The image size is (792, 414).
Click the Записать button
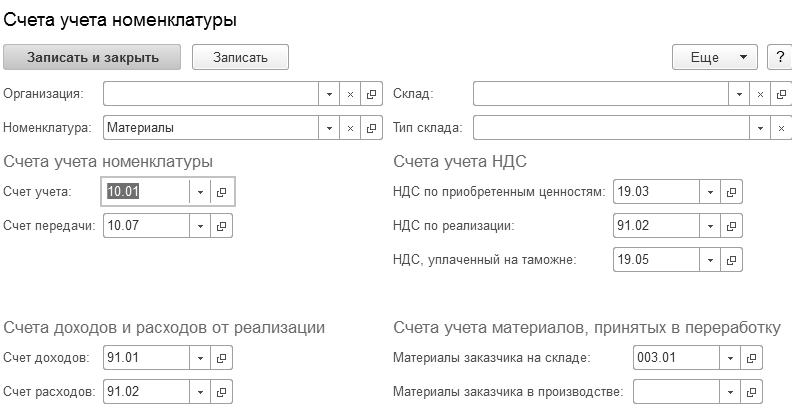240,57
